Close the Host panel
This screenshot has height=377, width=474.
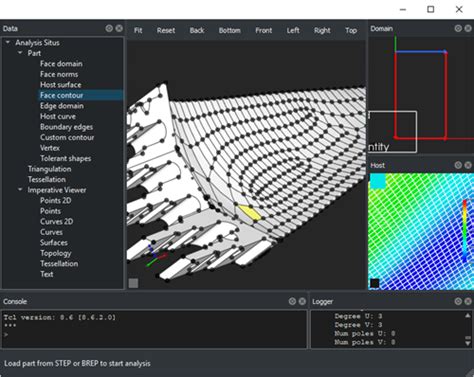(468, 165)
